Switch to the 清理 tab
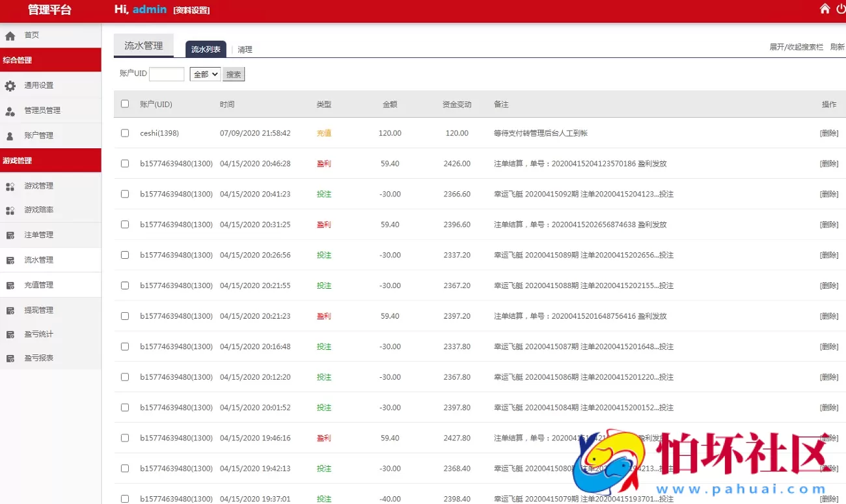 point(245,49)
